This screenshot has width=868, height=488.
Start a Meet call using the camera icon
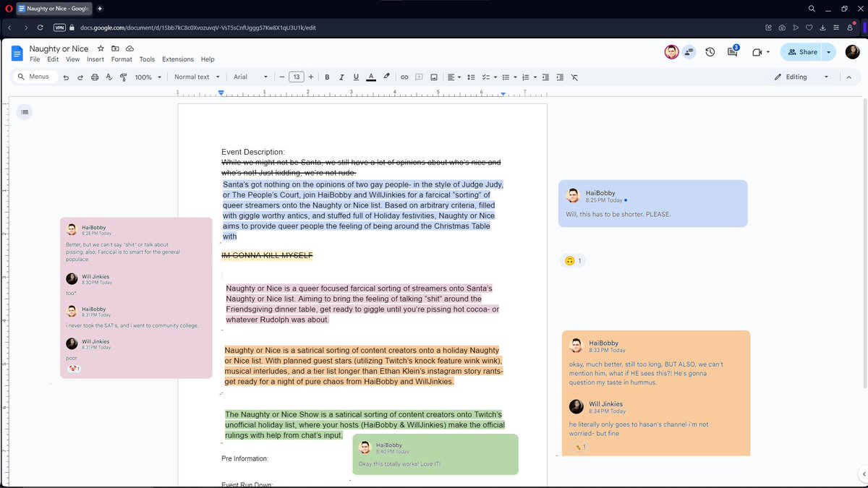[757, 52]
